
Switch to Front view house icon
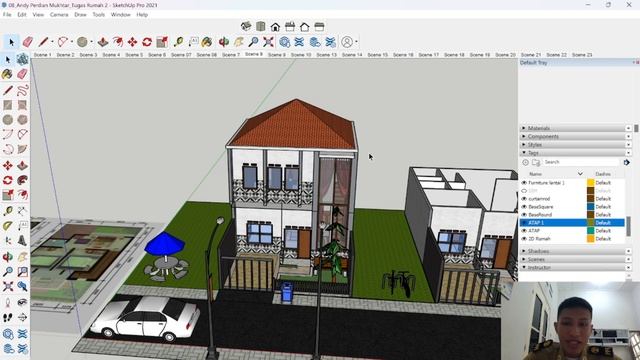[275, 27]
